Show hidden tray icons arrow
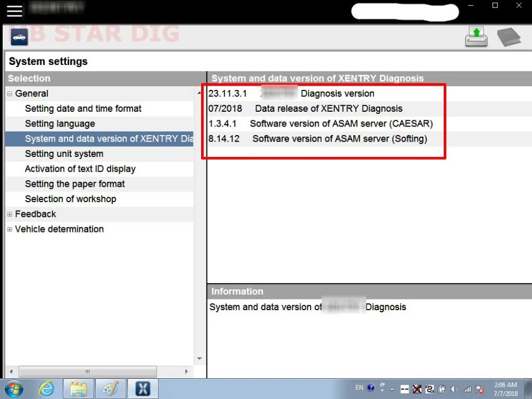 [x=392, y=389]
